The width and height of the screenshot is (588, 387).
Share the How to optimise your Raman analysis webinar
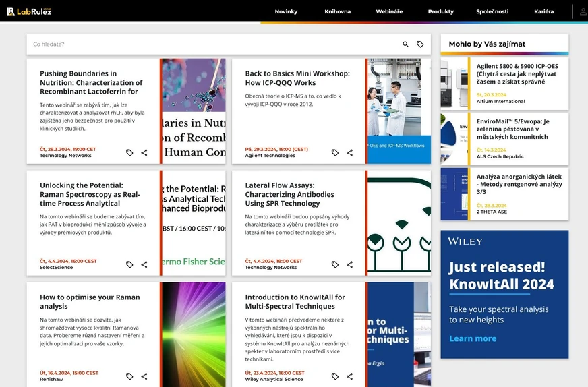pos(144,376)
